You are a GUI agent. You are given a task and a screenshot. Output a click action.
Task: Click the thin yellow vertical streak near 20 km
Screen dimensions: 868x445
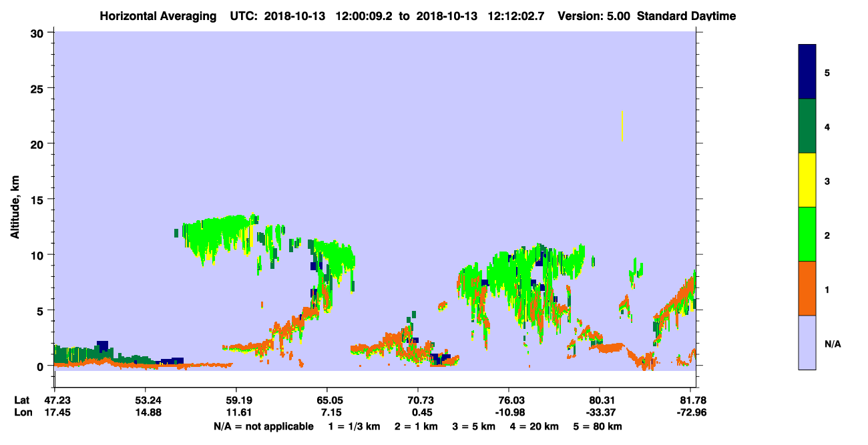(x=622, y=125)
